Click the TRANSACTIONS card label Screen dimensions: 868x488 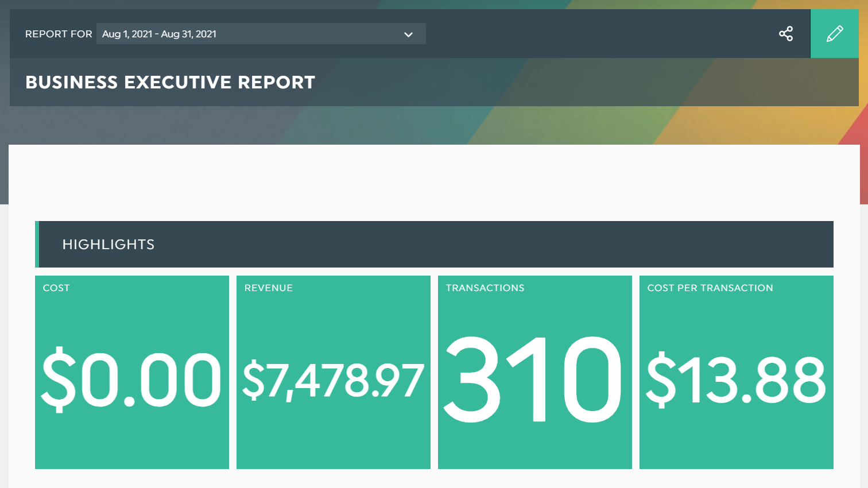click(485, 288)
